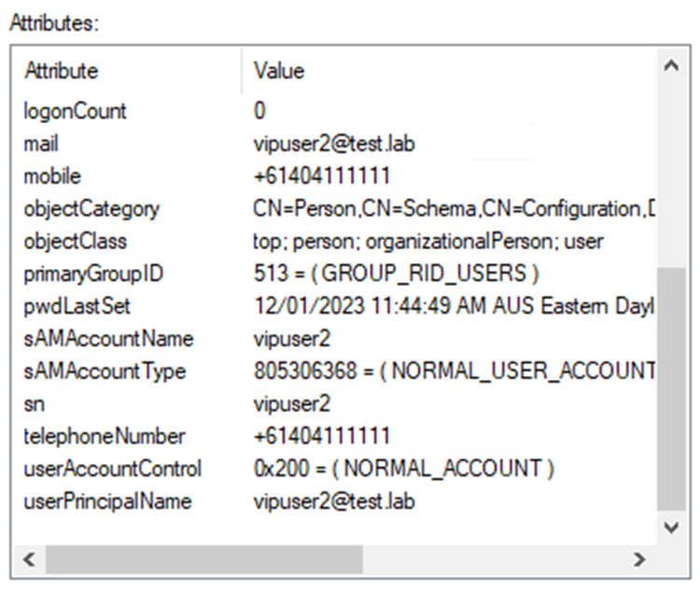Viewport: 700px width, 592px height.
Task: Select the logonCount attribute row
Action: pyautogui.click(x=75, y=111)
